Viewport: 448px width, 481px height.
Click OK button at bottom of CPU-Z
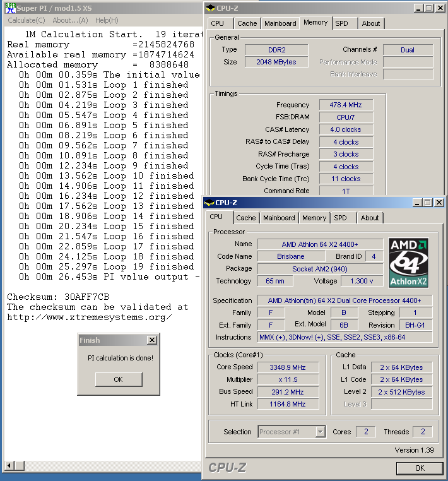coord(420,468)
